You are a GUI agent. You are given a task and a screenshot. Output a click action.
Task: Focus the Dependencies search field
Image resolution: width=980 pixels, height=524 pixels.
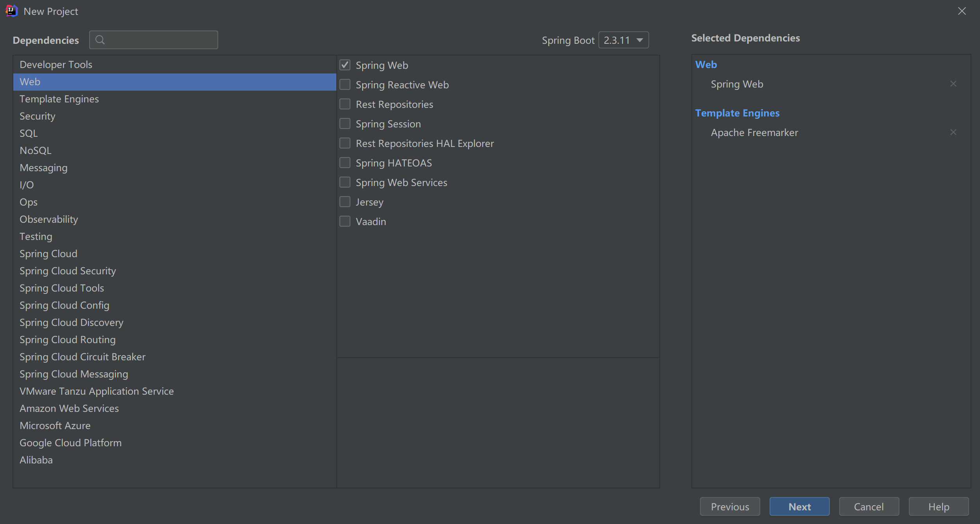(x=160, y=40)
